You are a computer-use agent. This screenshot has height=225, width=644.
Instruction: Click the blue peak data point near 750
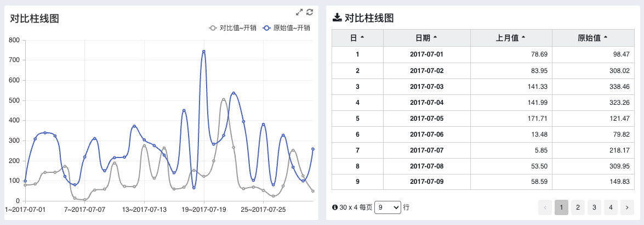pos(204,52)
